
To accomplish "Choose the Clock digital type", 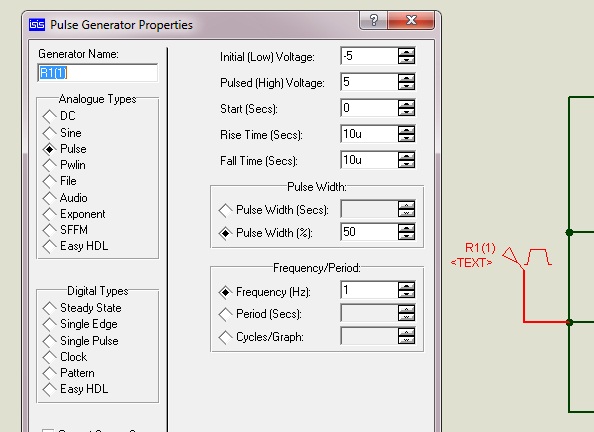I will (x=65, y=357).
